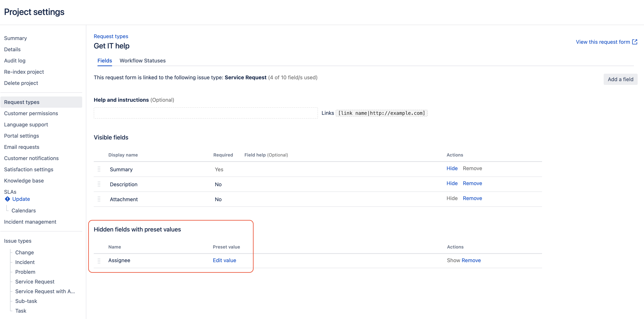Click external link icon beside View request form
The width and height of the screenshot is (644, 319).
tap(634, 42)
